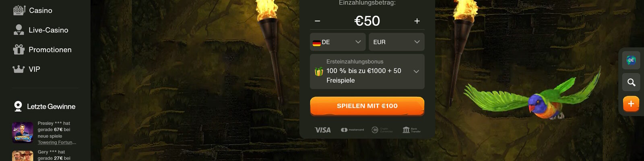Expand the Ersteinzahlungsbonus selector

[367, 71]
